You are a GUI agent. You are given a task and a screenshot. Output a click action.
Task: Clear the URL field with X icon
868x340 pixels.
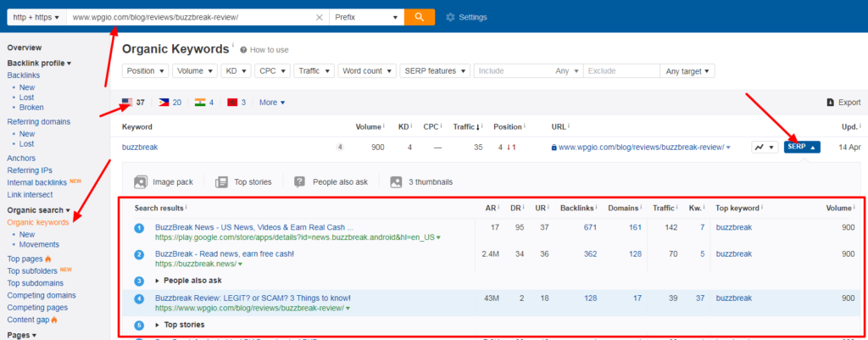pyautogui.click(x=320, y=17)
